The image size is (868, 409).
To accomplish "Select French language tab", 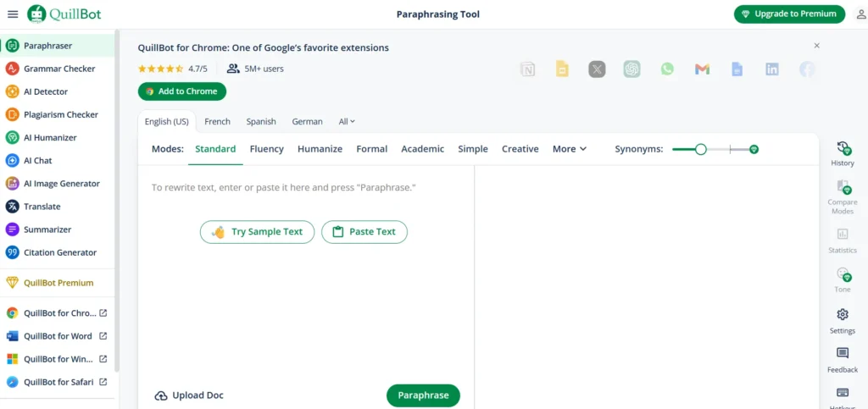I will click(217, 122).
